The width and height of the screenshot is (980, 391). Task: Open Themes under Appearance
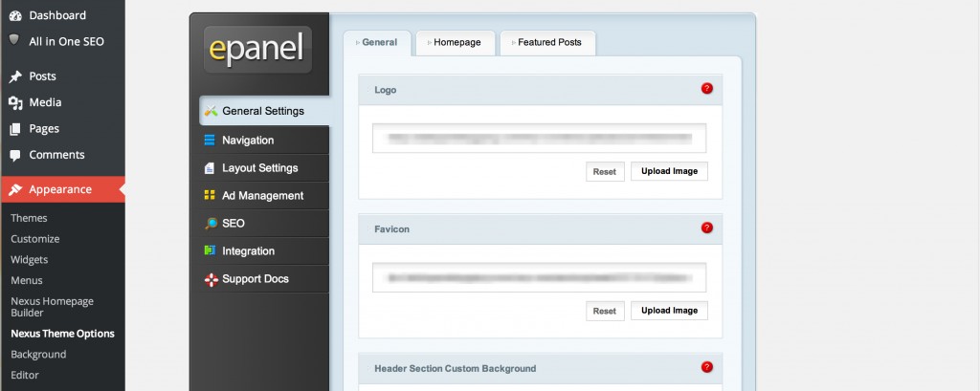coord(29,218)
